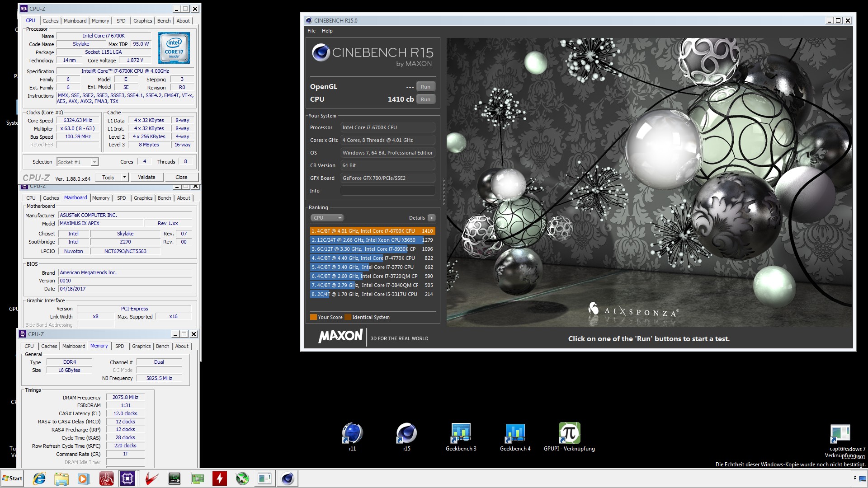This screenshot has width=868, height=488.
Task: Open the Graphics tab in the Memory CPU-Z window
Action: tap(141, 346)
